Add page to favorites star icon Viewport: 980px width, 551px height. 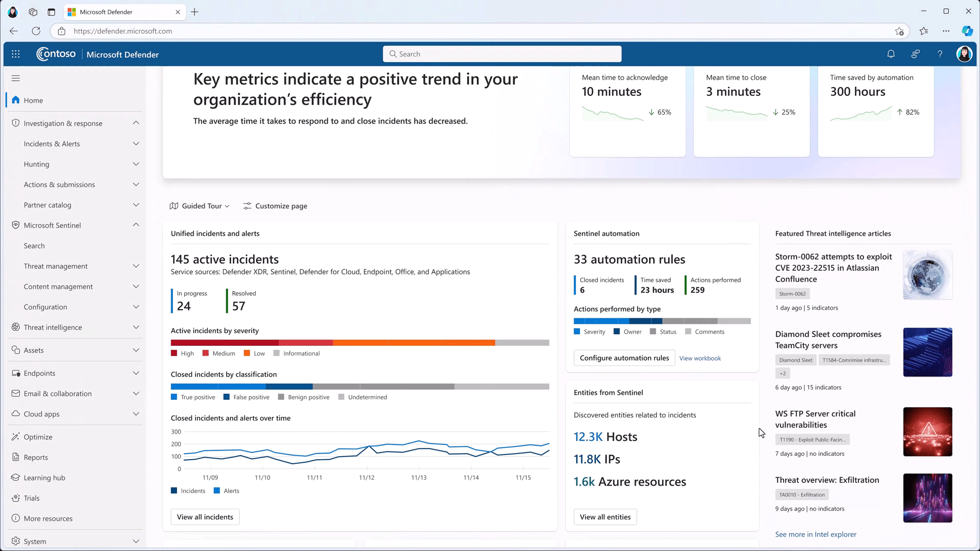coord(899,31)
